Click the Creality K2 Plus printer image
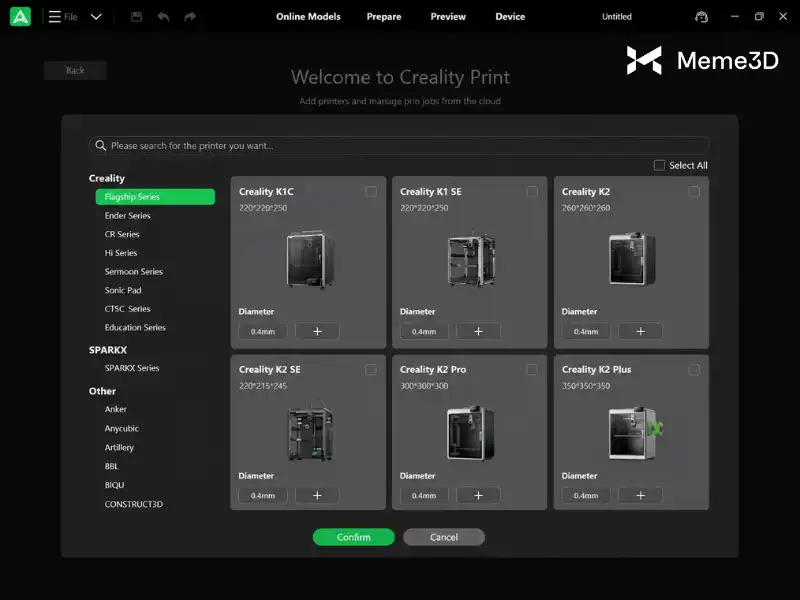The image size is (800, 600). [x=636, y=433]
